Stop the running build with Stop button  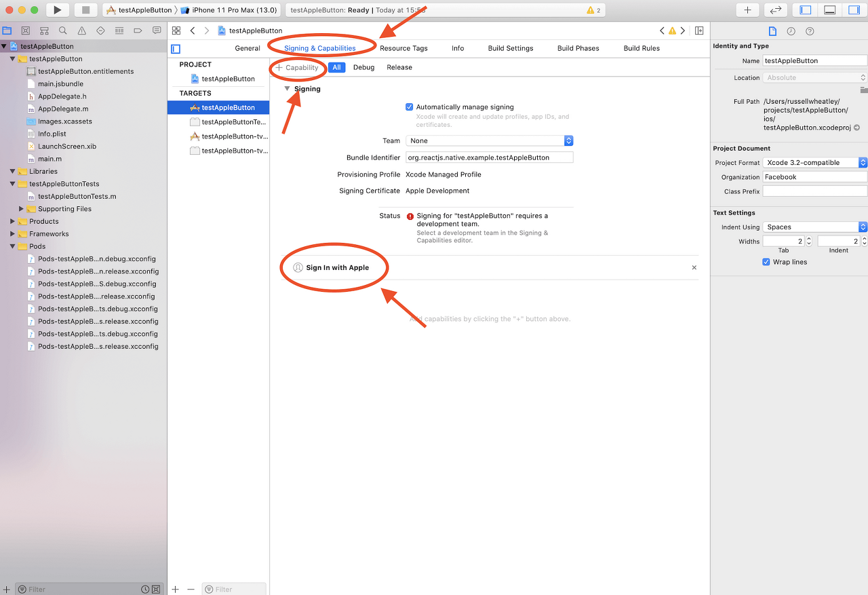tap(85, 10)
